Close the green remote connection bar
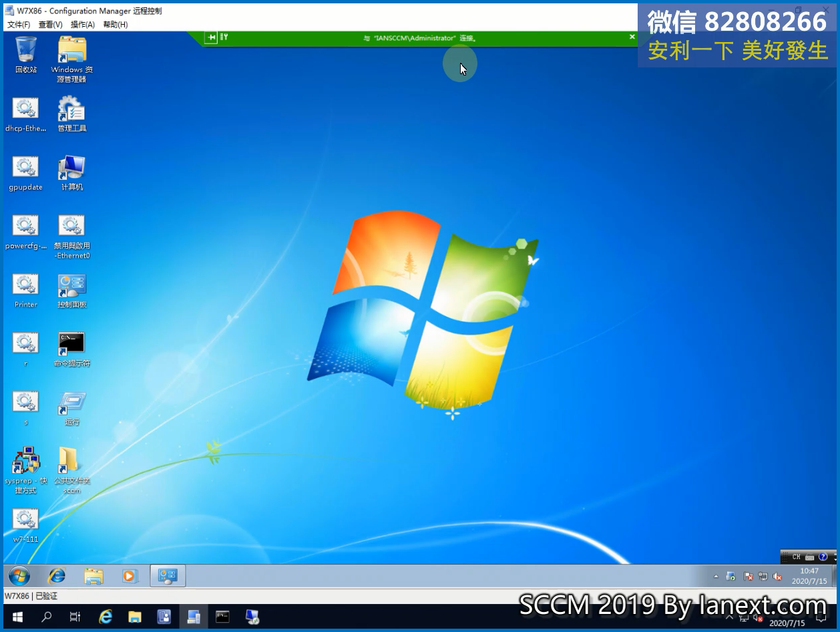The height and width of the screenshot is (632, 840). pyautogui.click(x=632, y=37)
